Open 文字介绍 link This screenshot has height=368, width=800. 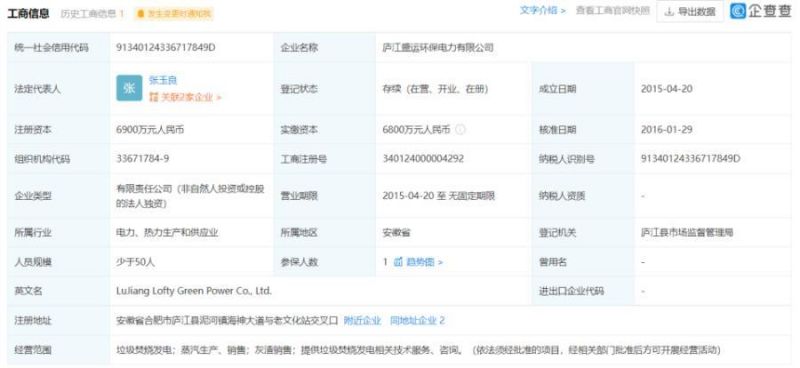[x=543, y=10]
